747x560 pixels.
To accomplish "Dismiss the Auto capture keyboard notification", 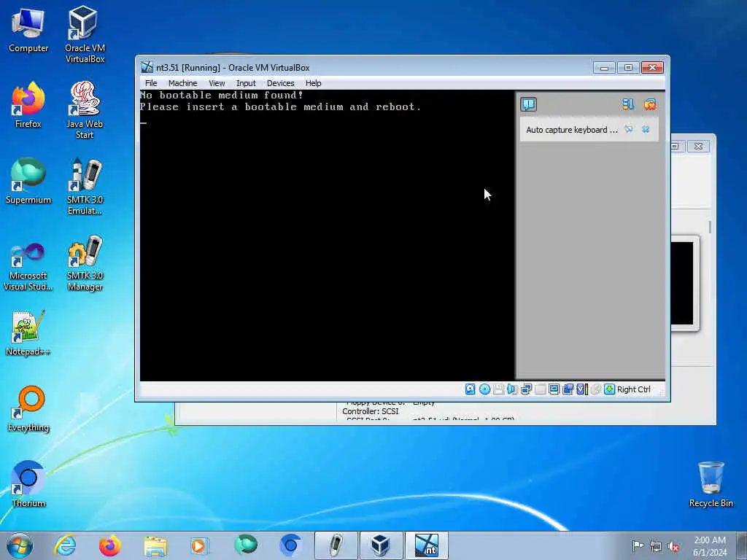I will point(646,129).
